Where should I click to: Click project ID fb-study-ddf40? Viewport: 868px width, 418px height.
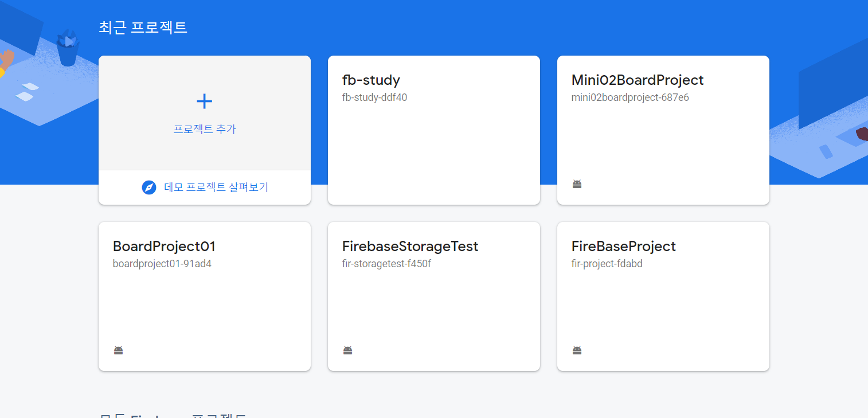[x=374, y=97]
